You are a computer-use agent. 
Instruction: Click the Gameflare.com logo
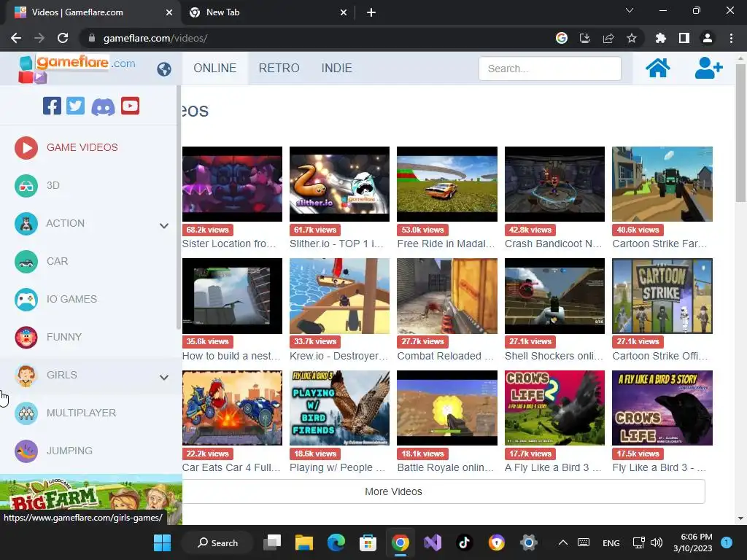click(x=76, y=69)
